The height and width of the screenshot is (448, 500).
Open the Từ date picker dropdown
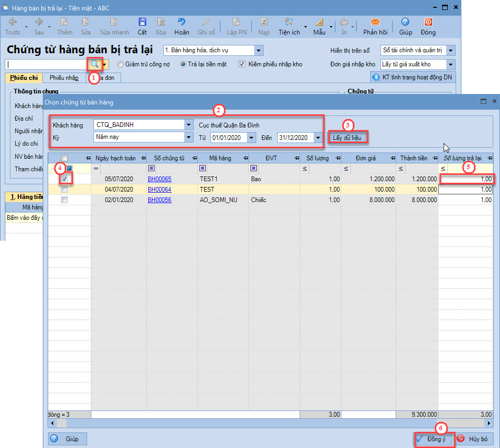pyautogui.click(x=251, y=138)
